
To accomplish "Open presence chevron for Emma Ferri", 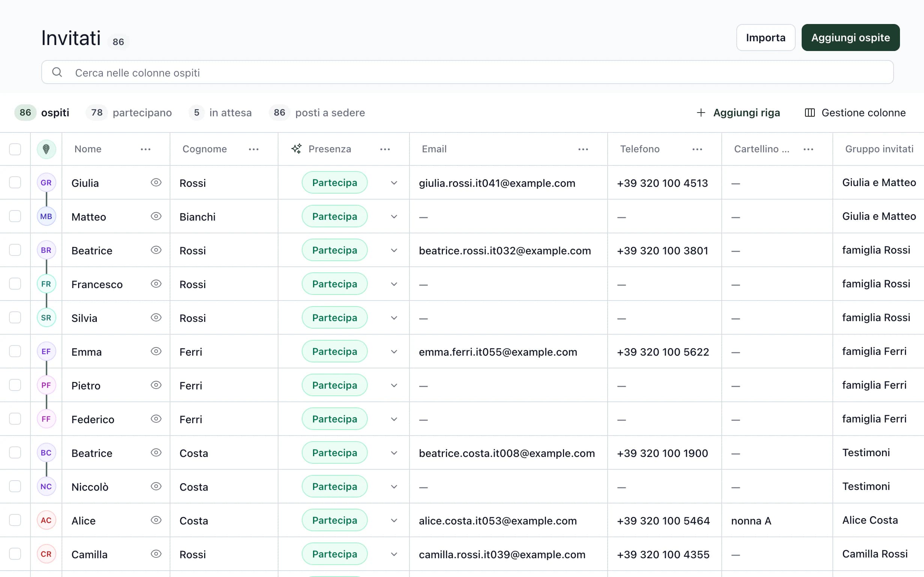I will pyautogui.click(x=394, y=352).
